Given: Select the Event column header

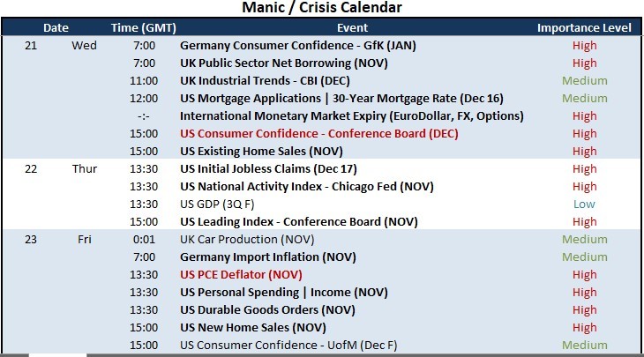Looking at the screenshot, I should pos(352,28).
